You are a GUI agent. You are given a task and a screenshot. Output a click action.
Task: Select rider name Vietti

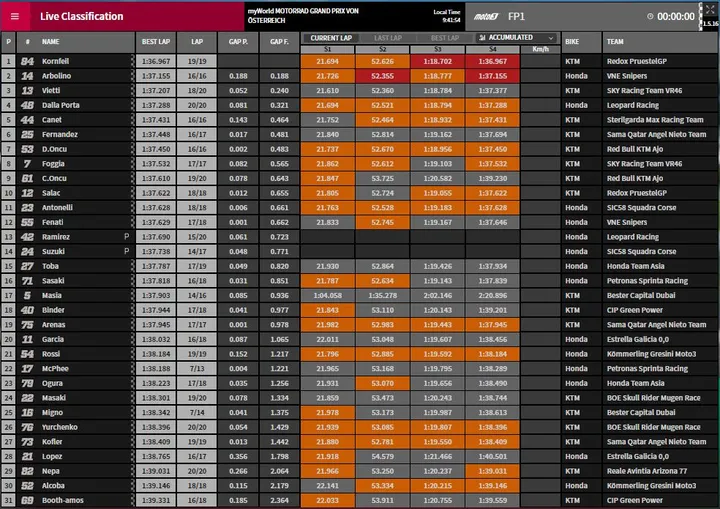point(51,90)
